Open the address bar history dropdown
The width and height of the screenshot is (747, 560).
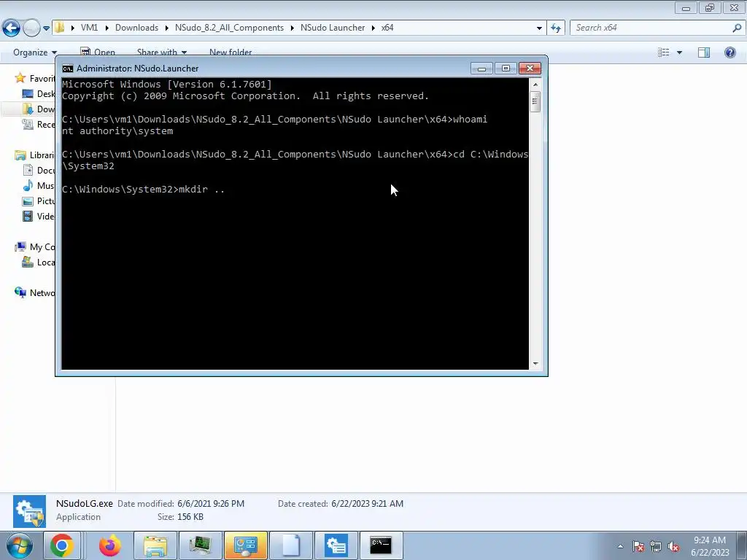pyautogui.click(x=539, y=28)
